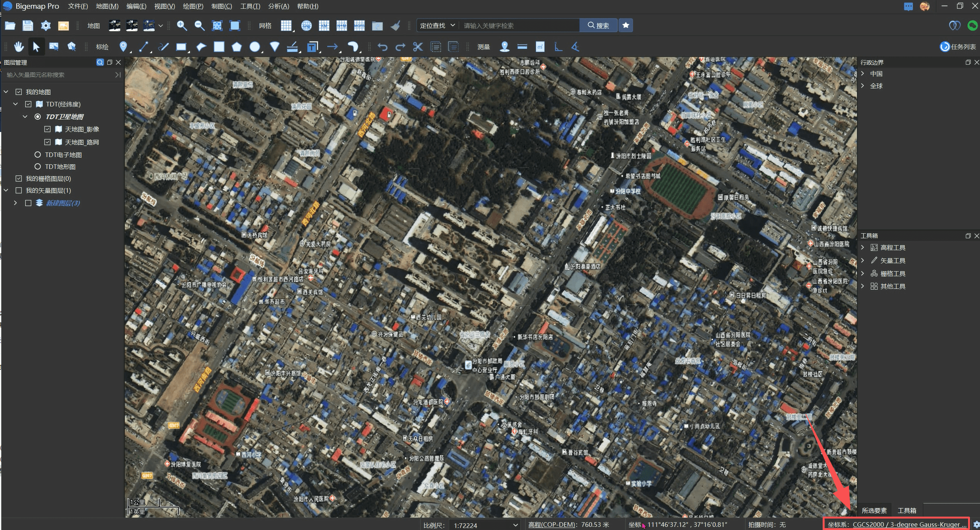Screen dimensions: 980x530
Task: Select the distance ruler measurement tool
Action: coord(522,47)
